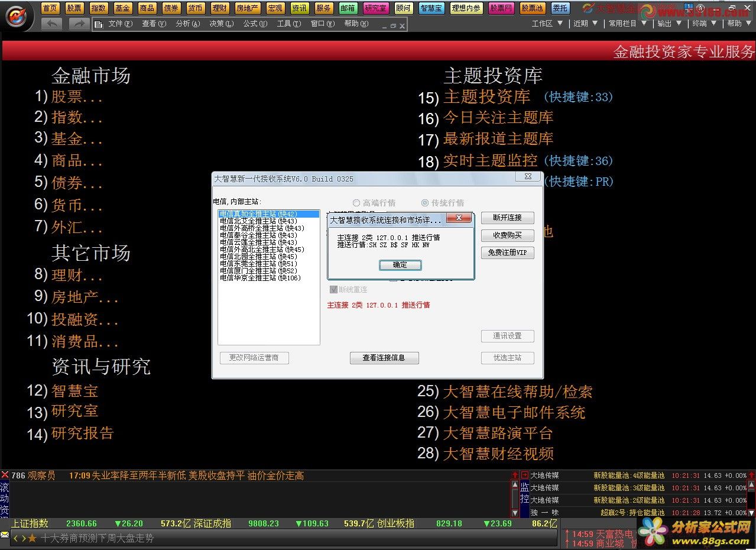
Task: Click the 收费购买 button
Action: pos(507,235)
